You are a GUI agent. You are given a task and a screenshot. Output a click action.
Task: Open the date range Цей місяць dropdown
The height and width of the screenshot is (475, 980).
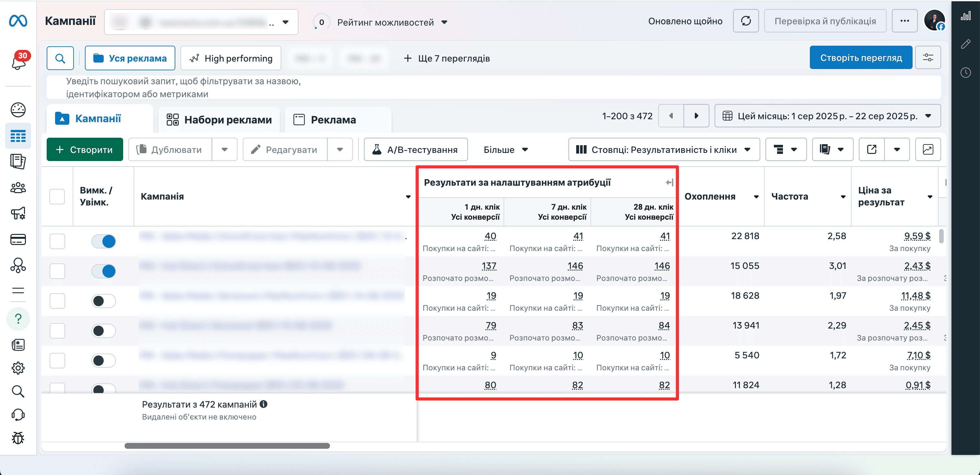(x=827, y=116)
